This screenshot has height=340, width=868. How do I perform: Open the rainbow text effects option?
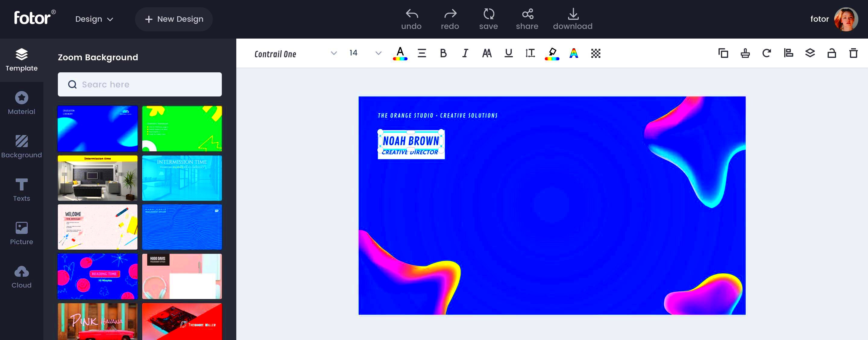574,53
